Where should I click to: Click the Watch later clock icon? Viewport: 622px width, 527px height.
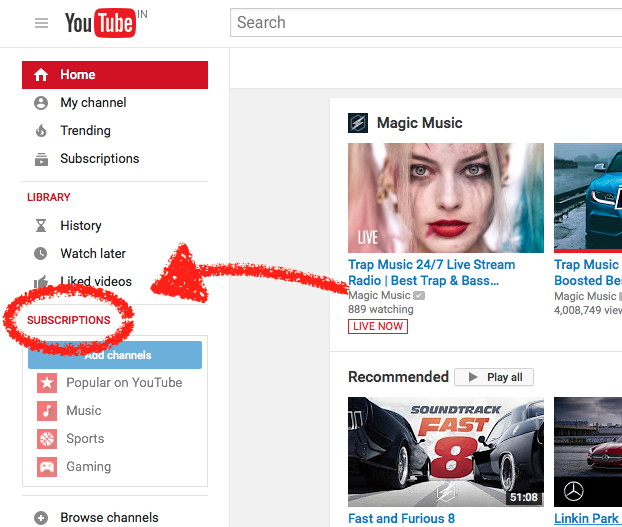click(40, 253)
